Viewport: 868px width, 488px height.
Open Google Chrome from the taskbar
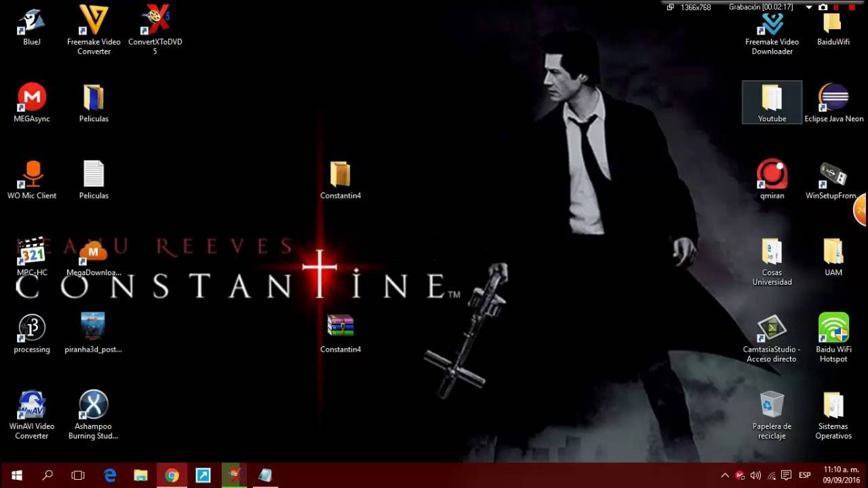click(172, 475)
